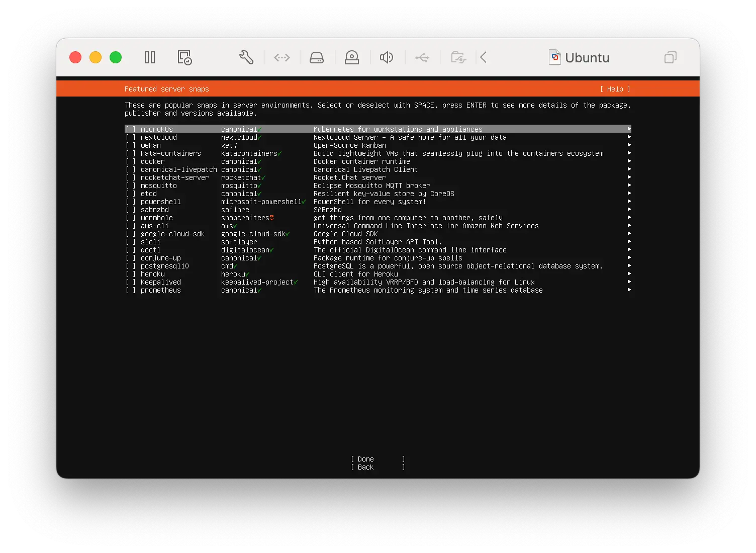
Task: Click 'Canonical Livepatch Client' description
Action: tap(366, 169)
